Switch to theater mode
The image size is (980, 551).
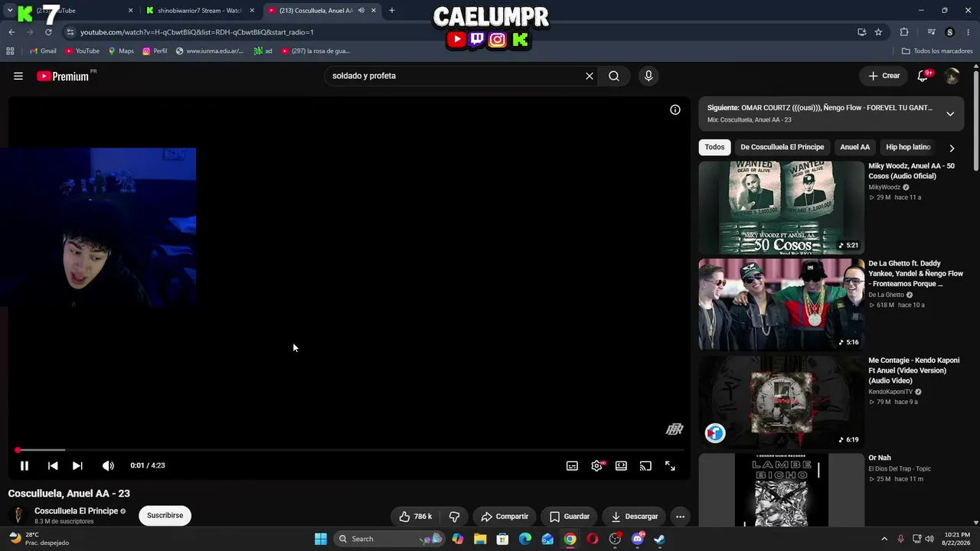[x=621, y=465]
